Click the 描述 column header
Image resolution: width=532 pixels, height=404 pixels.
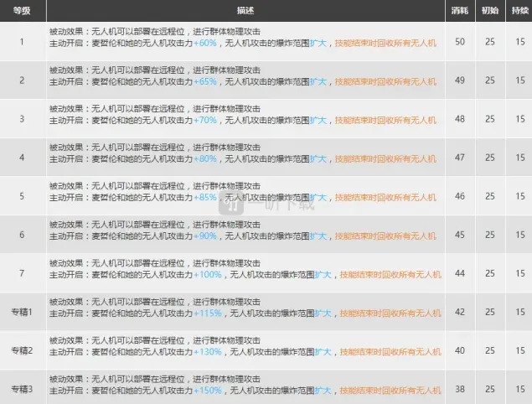coord(245,11)
